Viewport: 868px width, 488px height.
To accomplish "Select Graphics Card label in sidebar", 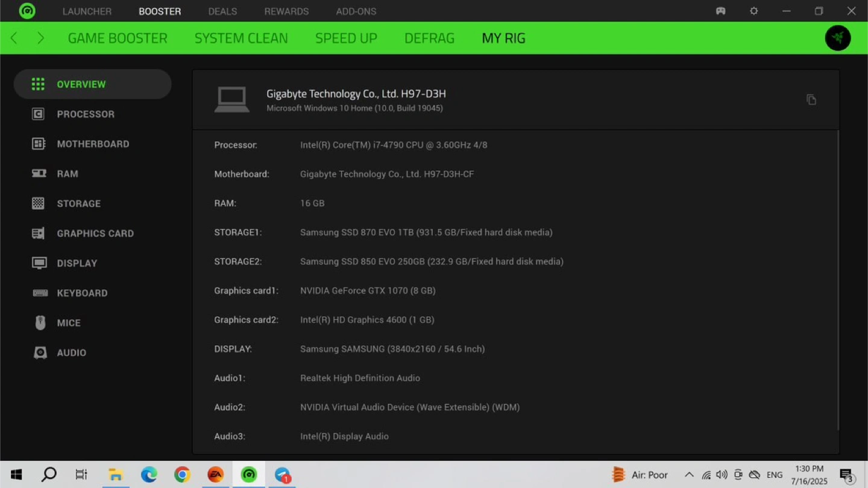I will click(95, 233).
